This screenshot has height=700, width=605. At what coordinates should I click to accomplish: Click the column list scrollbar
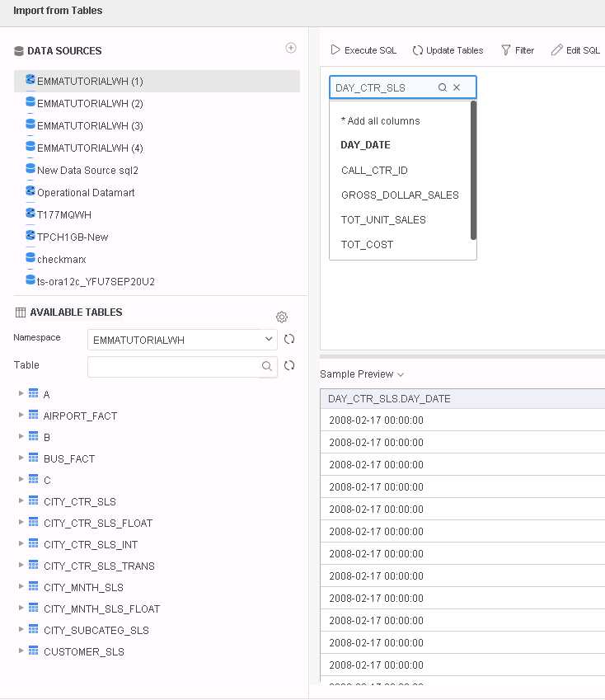pos(473,170)
